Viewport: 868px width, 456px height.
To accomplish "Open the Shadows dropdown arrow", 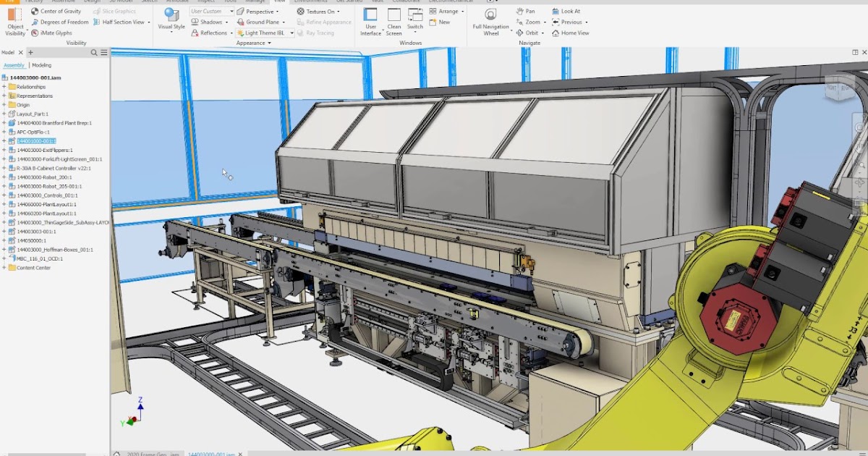I will (x=227, y=22).
